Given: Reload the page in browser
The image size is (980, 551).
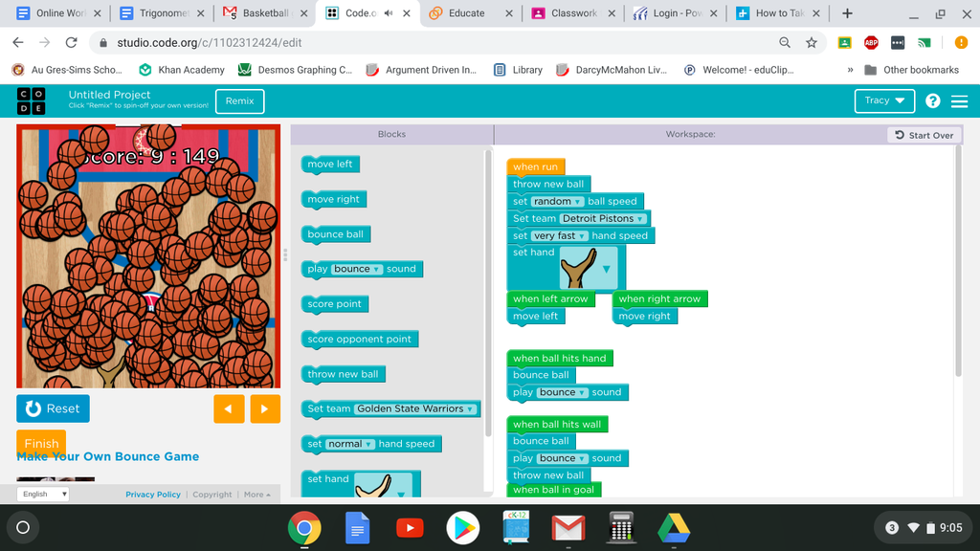Looking at the screenshot, I should pos(71,43).
